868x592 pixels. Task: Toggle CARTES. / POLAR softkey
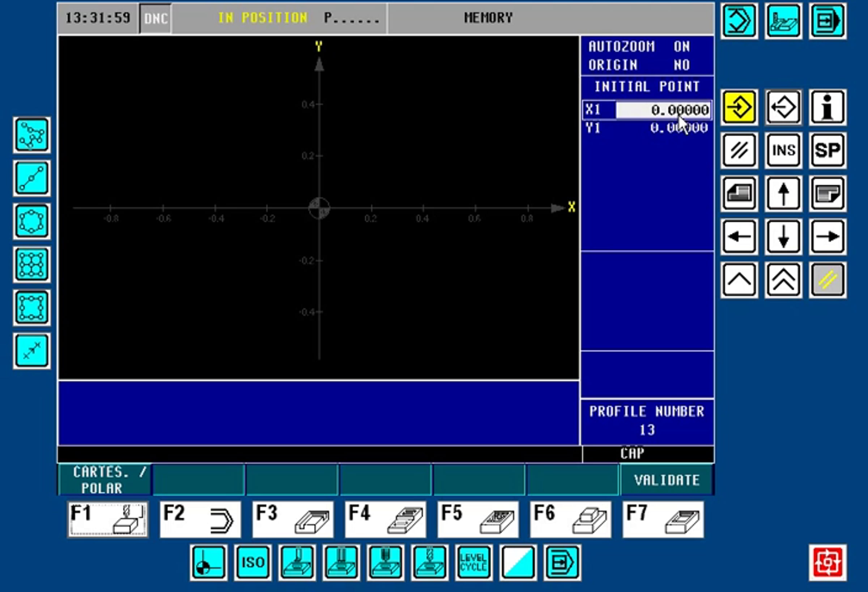(105, 480)
